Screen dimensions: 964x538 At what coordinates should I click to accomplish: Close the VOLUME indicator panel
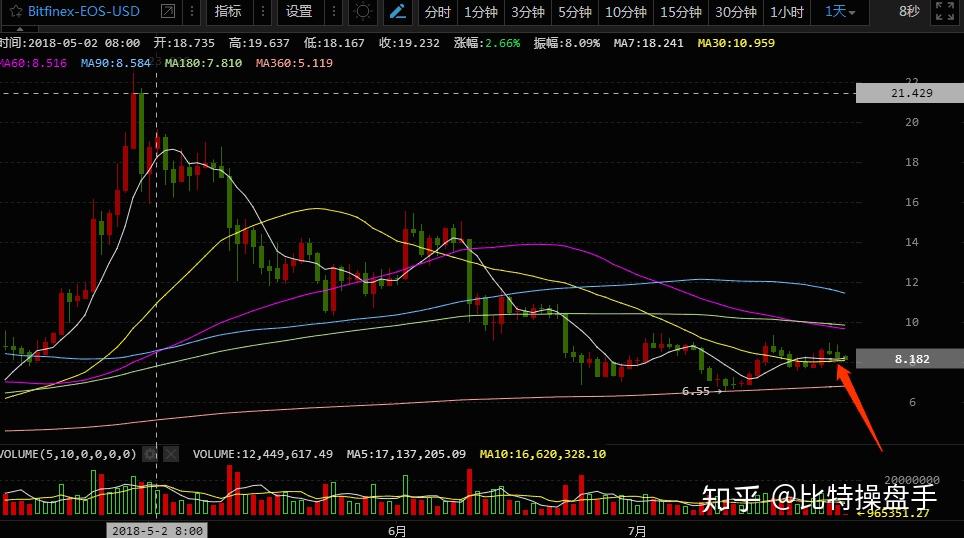tap(171, 454)
